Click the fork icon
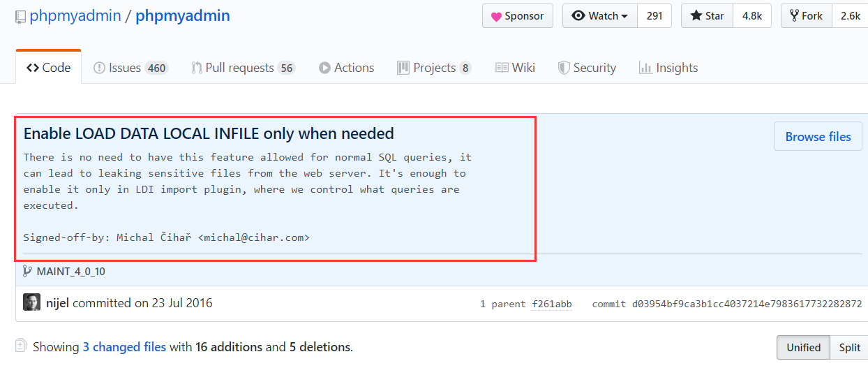The width and height of the screenshot is (868, 368). (x=794, y=16)
